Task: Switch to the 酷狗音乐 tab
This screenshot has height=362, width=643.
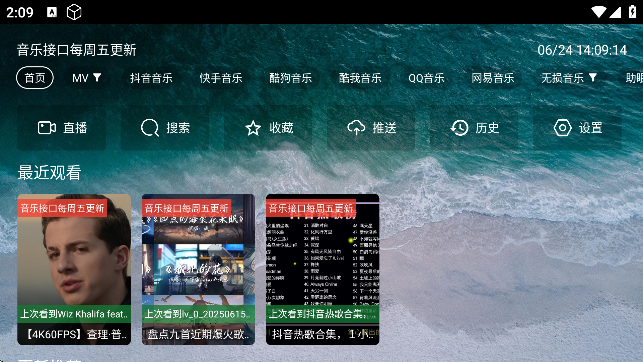Action: pos(290,78)
